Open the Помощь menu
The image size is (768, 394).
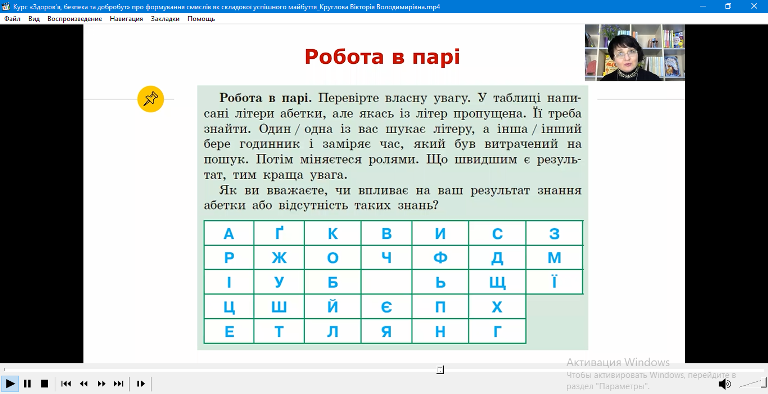[201, 19]
